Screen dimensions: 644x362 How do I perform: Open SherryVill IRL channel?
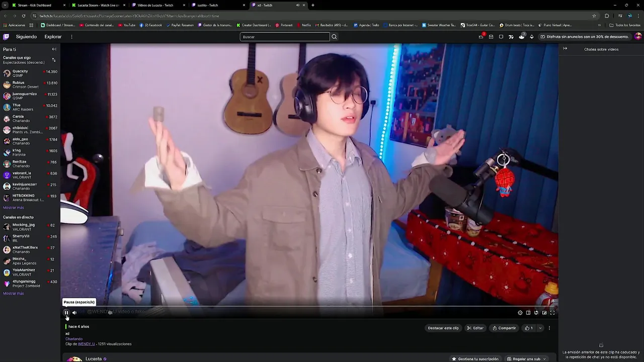click(x=30, y=238)
